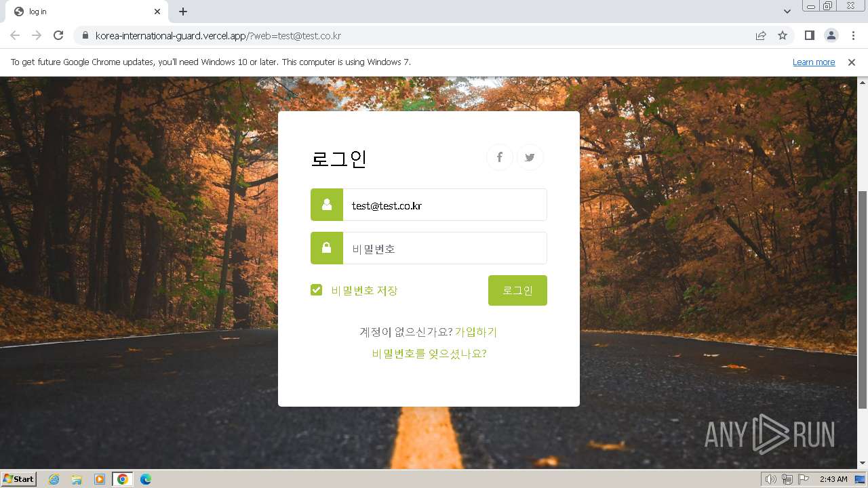Click the Facebook login icon
Image resolution: width=868 pixels, height=488 pixels.
(x=500, y=157)
